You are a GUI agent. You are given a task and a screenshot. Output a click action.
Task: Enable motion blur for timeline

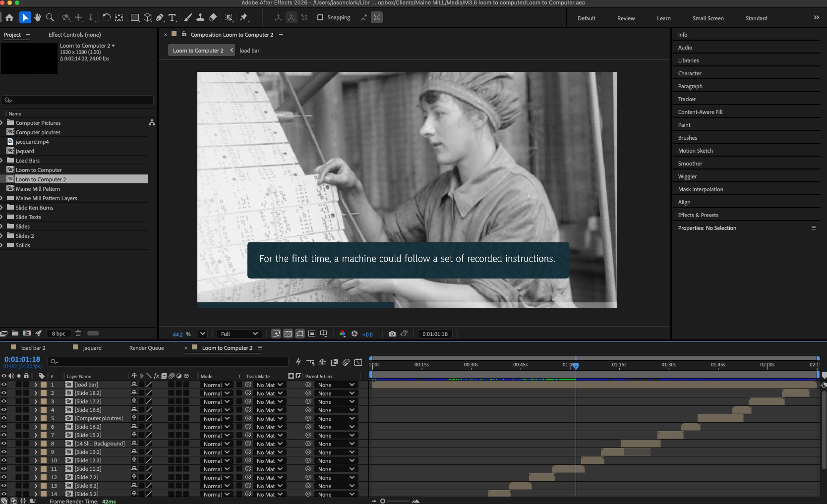346,362
